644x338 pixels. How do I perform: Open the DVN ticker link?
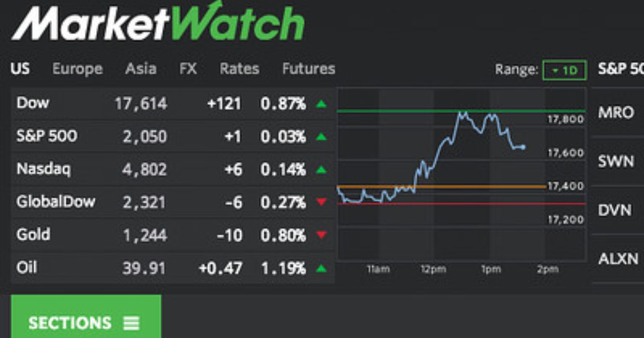click(616, 210)
